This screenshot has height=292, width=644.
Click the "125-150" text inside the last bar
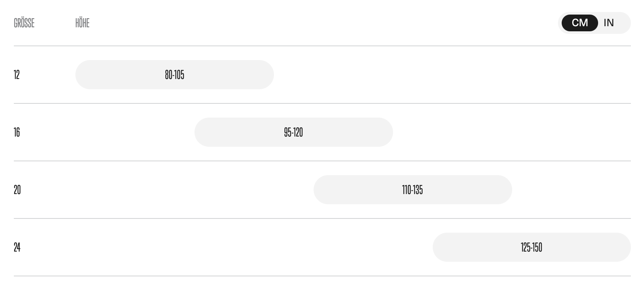pos(531,247)
